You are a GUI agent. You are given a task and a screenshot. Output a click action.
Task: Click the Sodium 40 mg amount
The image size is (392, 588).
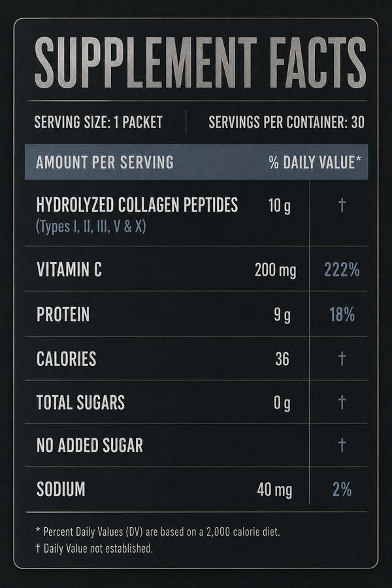274,490
